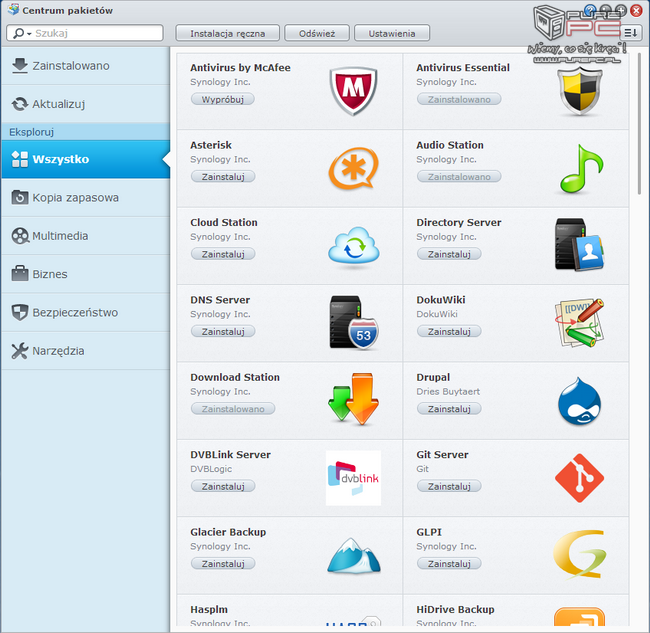This screenshot has height=633, width=650.
Task: Click the HiDrive Backup package title
Action: (x=455, y=609)
